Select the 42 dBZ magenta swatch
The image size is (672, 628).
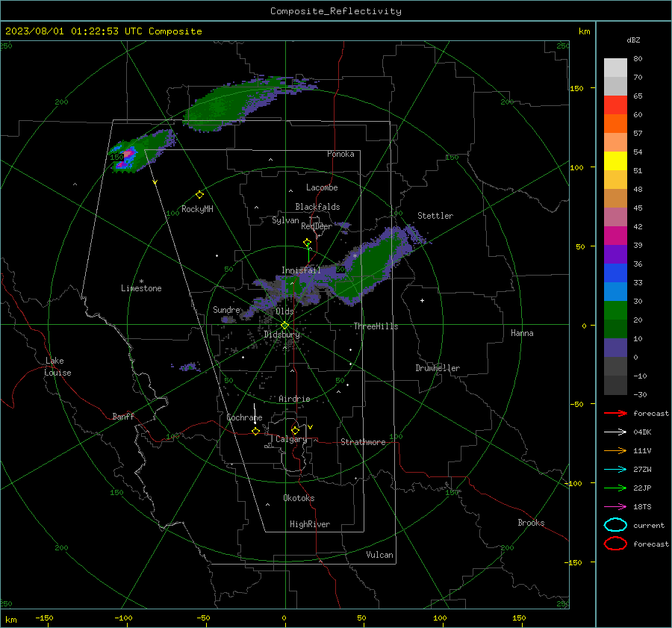615,235
